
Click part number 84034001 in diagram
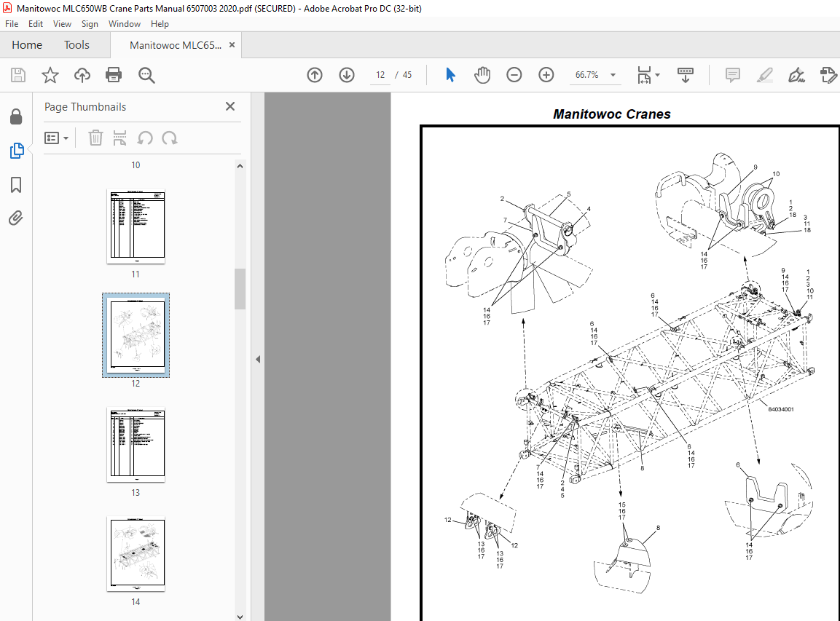tap(780, 410)
